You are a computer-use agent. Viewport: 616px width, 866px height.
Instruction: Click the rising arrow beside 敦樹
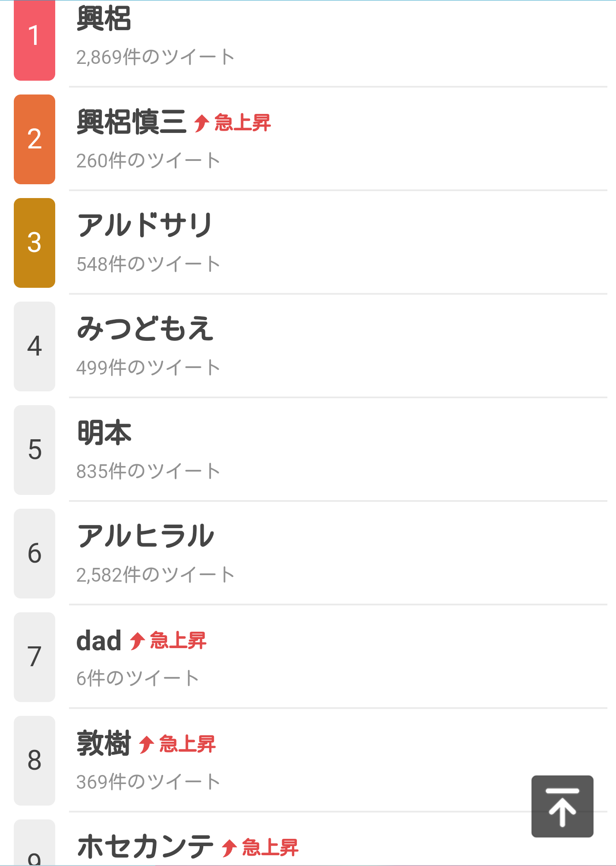pyautogui.click(x=146, y=744)
